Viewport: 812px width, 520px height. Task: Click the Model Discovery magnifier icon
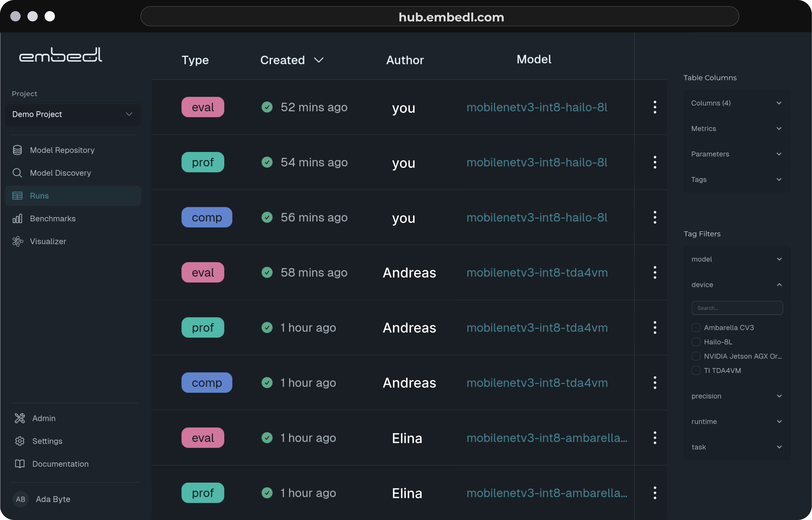pyautogui.click(x=17, y=173)
